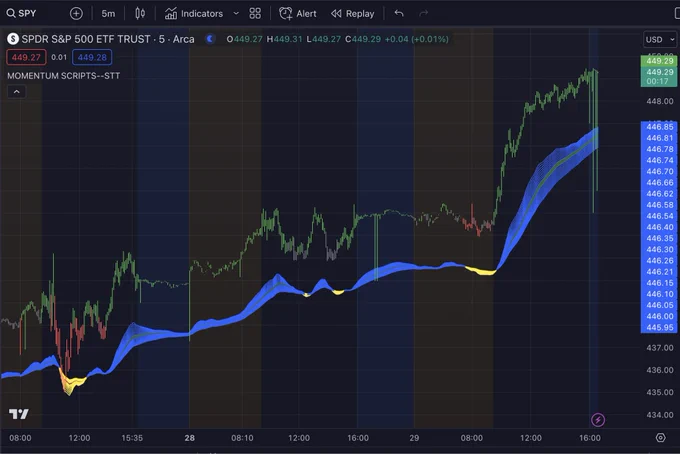This screenshot has width=680, height=454.
Task: Open the Indicators dialog
Action: 194,13
